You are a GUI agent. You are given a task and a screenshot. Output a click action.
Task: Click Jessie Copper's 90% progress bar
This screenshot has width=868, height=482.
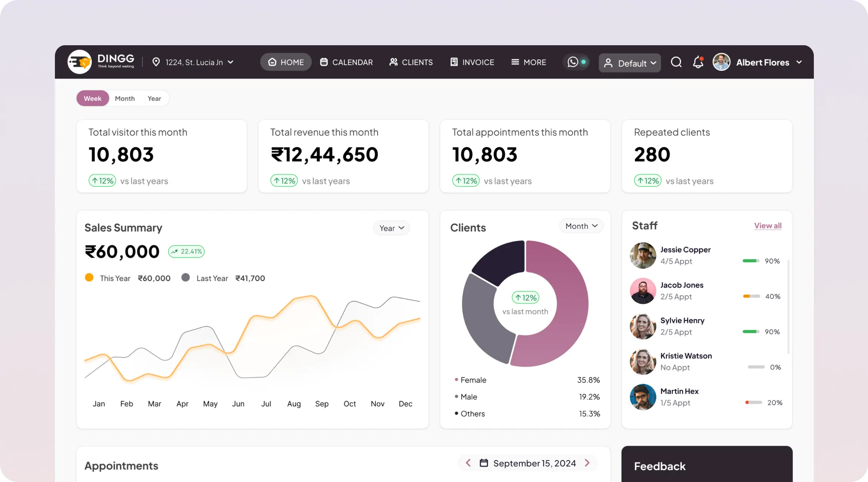[x=751, y=261]
